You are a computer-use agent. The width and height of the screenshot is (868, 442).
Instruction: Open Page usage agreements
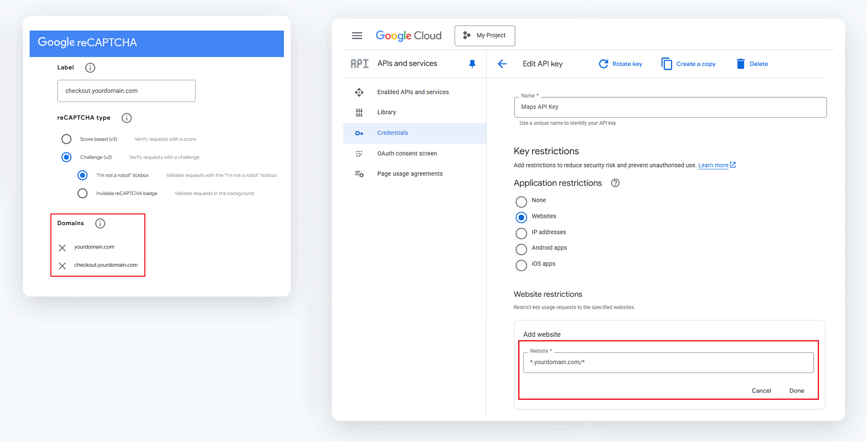[x=410, y=173]
